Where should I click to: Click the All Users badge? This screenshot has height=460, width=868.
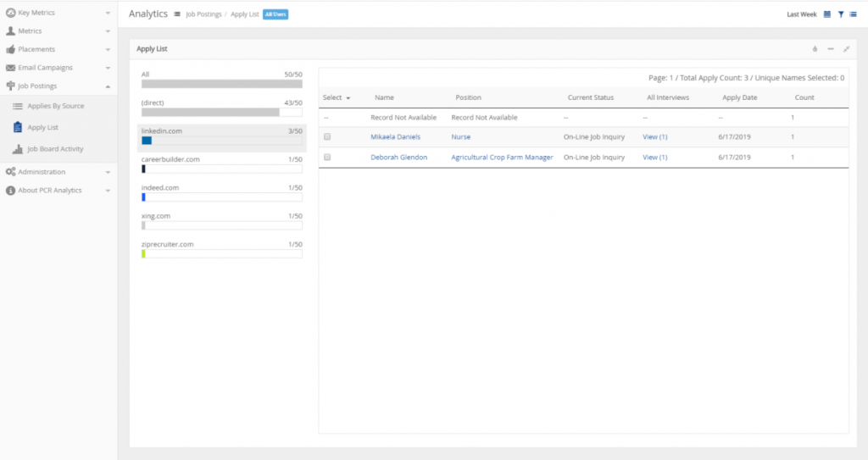[x=275, y=14]
